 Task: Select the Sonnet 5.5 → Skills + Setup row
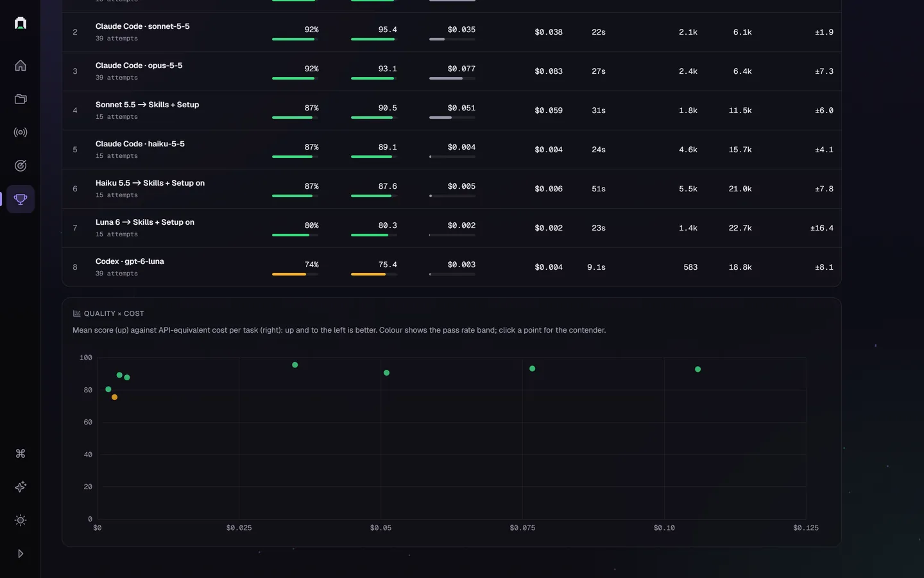[x=452, y=110]
